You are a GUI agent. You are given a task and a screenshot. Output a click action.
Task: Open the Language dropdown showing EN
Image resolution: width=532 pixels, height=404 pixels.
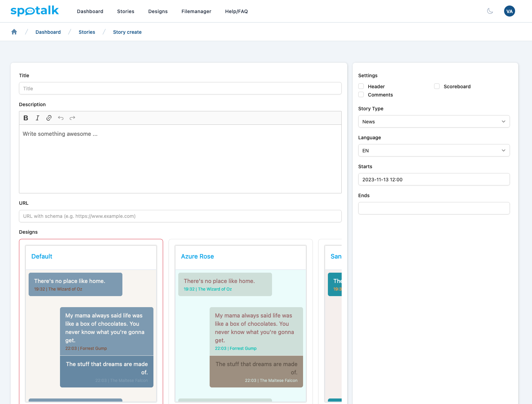[x=434, y=150]
